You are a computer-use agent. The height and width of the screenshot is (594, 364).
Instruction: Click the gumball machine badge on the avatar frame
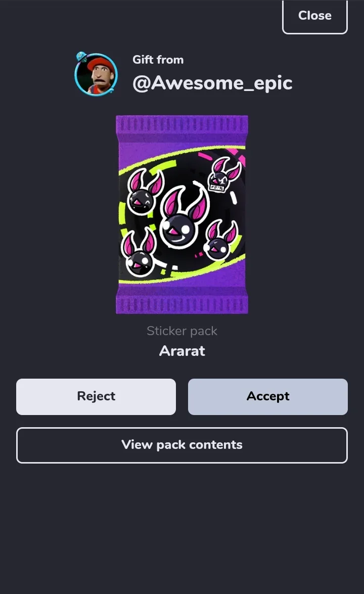(x=81, y=57)
